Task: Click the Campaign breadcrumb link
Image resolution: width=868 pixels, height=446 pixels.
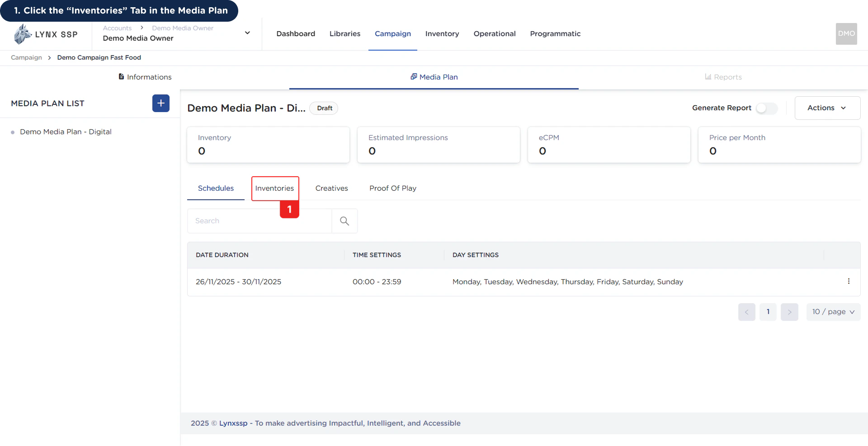Action: pyautogui.click(x=26, y=57)
